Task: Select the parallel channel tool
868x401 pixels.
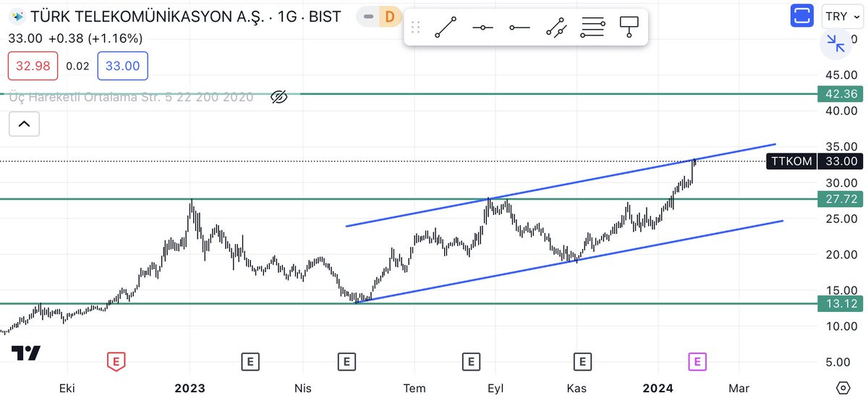Action: [556, 28]
